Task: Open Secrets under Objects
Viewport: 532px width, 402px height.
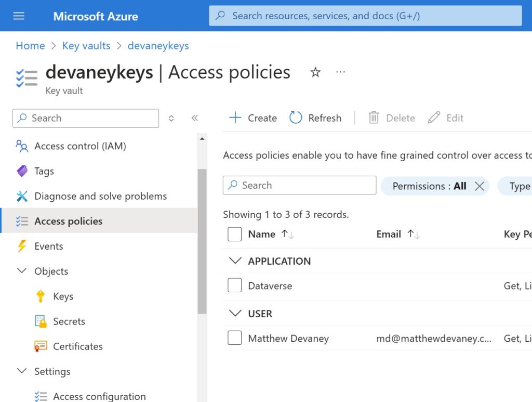Action: [x=69, y=321]
